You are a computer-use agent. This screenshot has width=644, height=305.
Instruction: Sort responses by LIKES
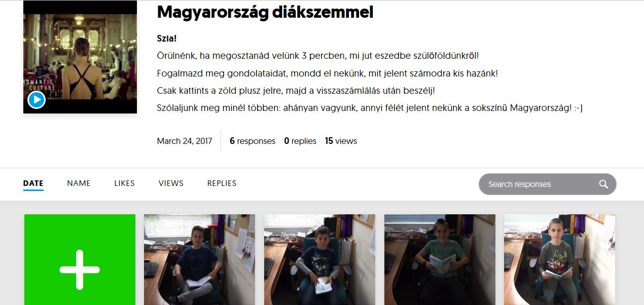[x=125, y=183]
